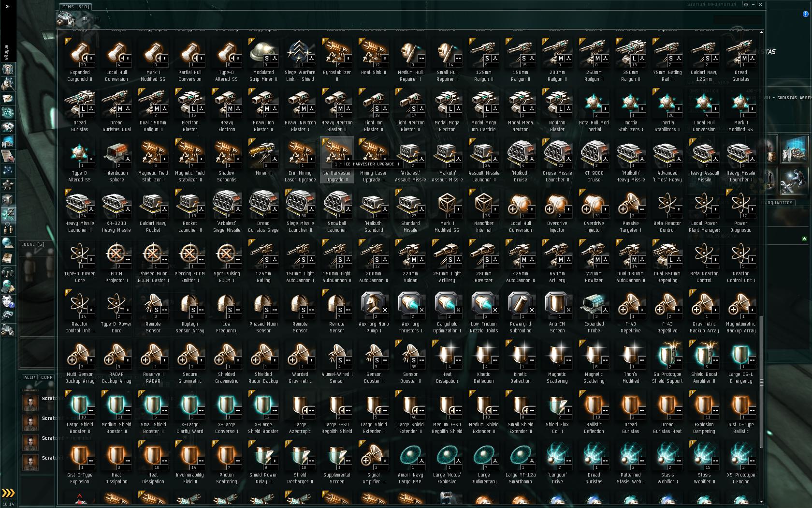Select the CORP channel tab

click(47, 377)
